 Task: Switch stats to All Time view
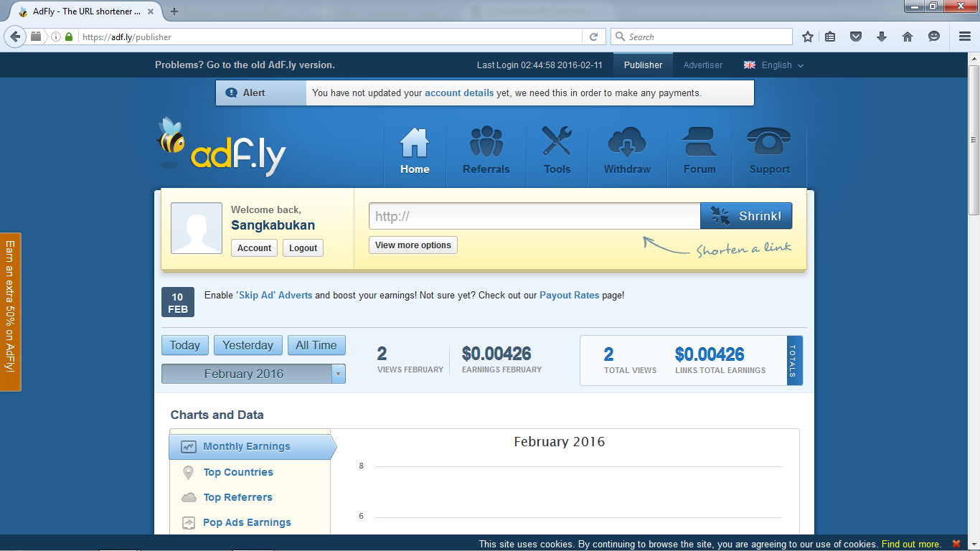click(316, 345)
